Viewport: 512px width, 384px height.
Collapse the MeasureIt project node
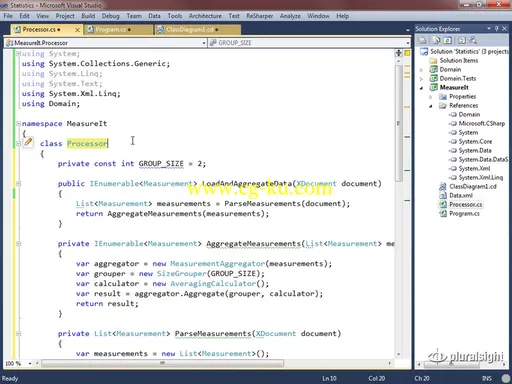(421, 88)
